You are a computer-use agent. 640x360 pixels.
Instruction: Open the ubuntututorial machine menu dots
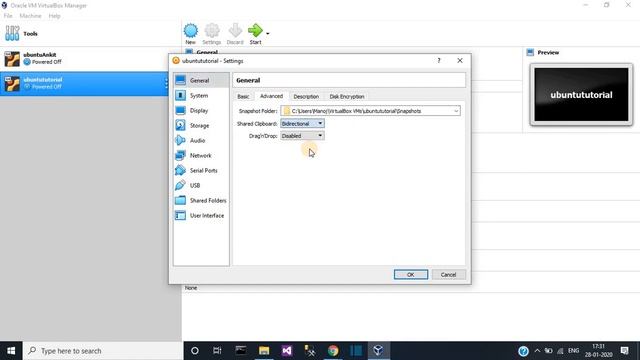point(166,83)
